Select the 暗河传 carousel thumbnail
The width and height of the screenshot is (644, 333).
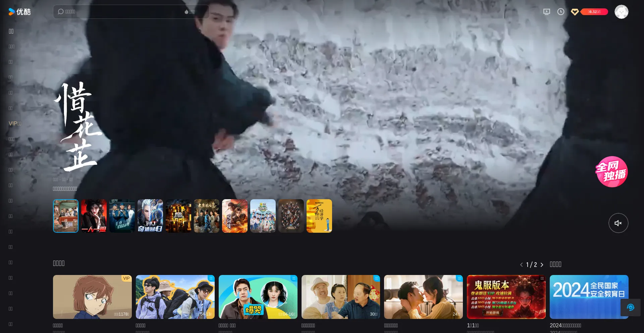[235, 216]
